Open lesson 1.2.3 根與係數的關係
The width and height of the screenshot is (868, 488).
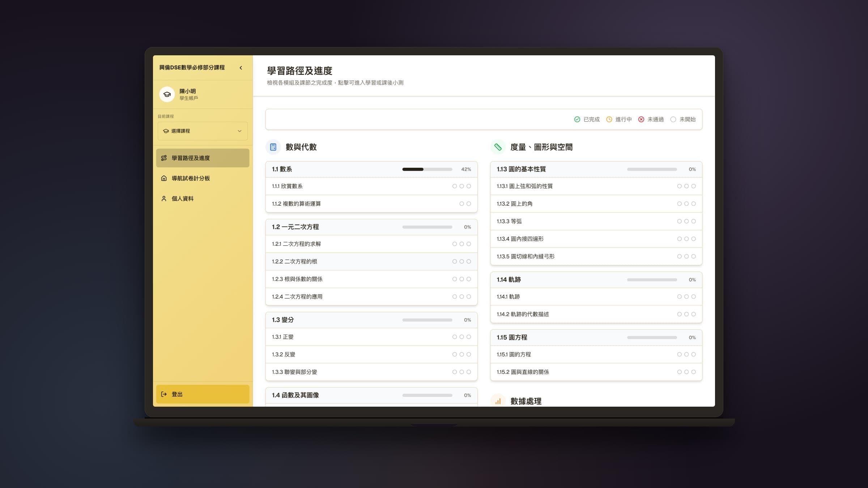(x=371, y=279)
